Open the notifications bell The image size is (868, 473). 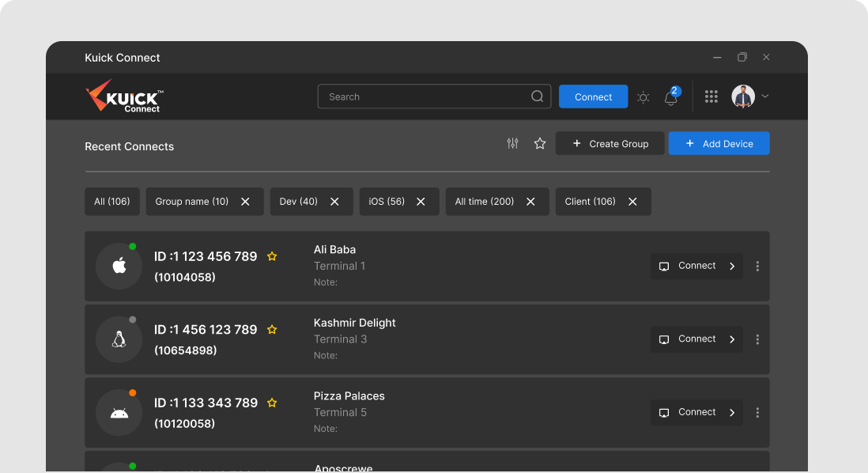[x=671, y=97]
